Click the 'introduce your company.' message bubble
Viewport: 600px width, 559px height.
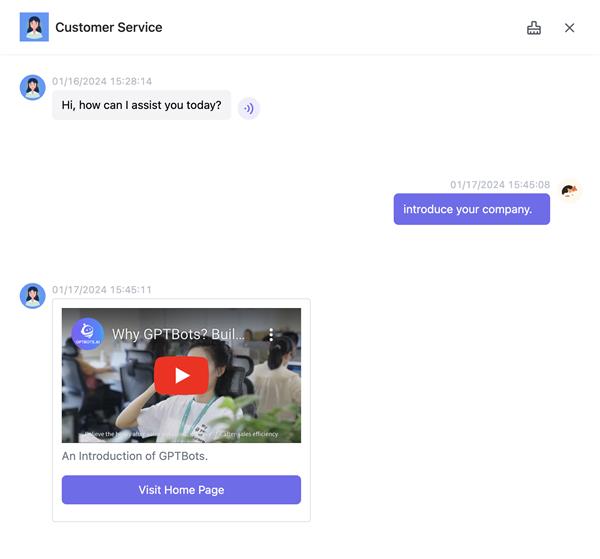coord(472,209)
